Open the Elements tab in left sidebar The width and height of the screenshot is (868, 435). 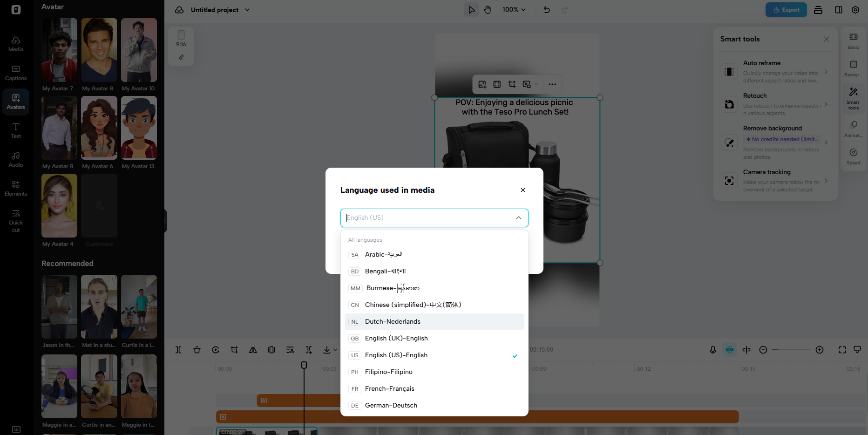coord(16,188)
